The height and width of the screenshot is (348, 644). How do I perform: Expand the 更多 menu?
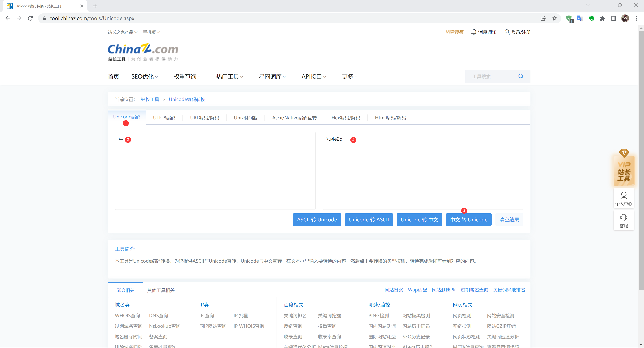350,76
